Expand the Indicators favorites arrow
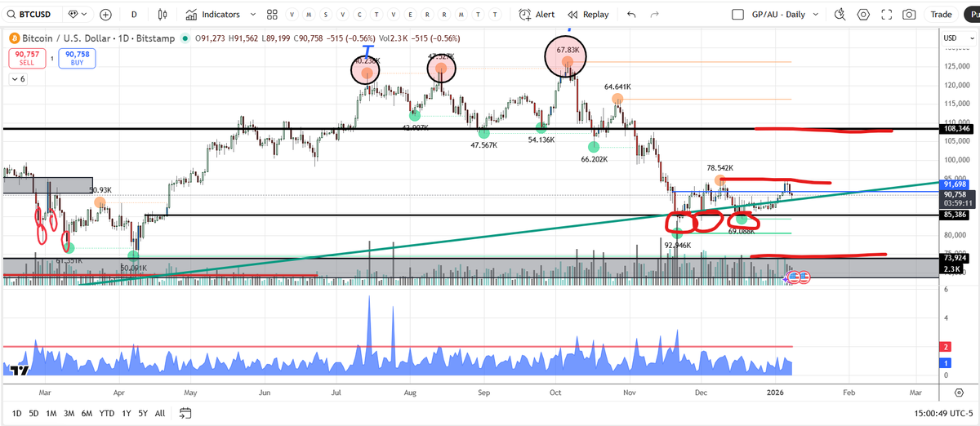 tap(253, 14)
